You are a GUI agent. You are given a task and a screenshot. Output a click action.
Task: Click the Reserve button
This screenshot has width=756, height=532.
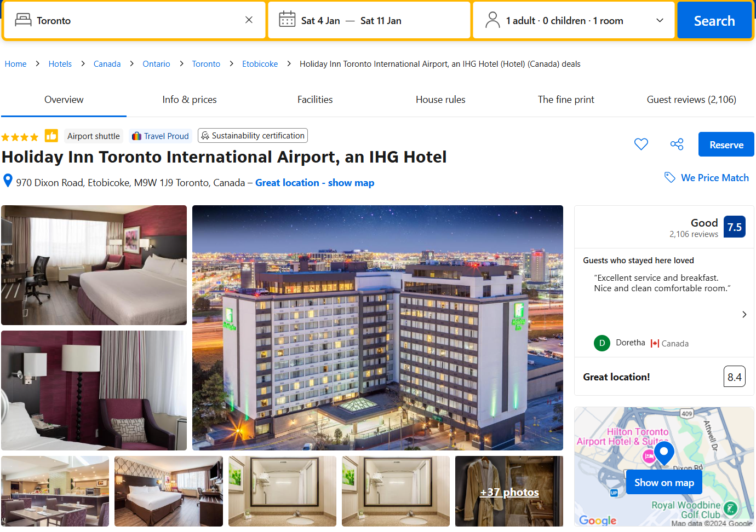[726, 144]
